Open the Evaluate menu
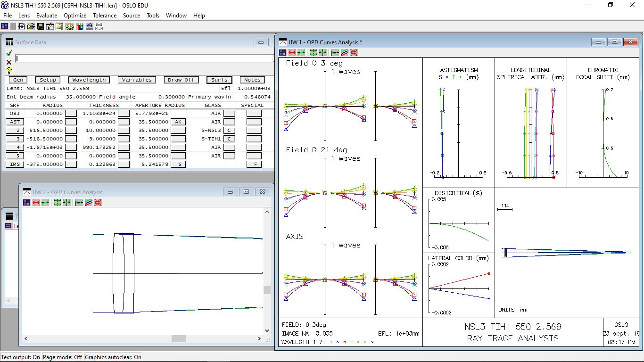Image resolution: width=644 pixels, height=362 pixels. 47,15
